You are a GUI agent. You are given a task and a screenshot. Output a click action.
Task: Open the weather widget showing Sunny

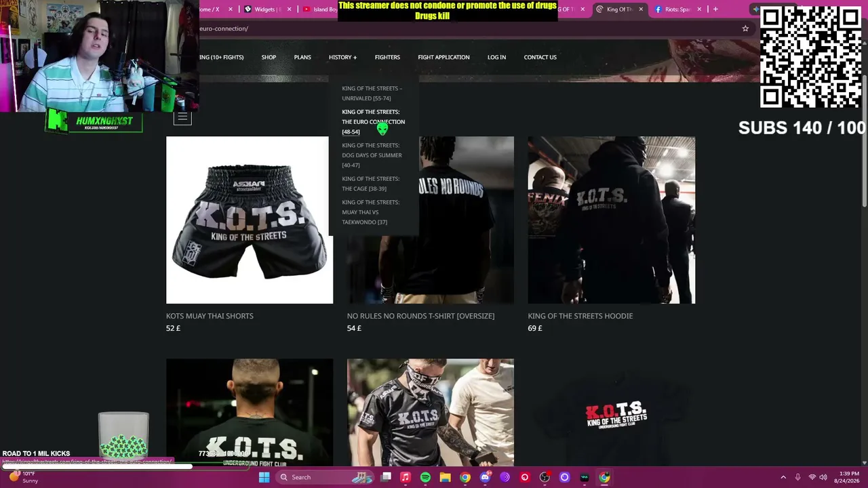24,477
